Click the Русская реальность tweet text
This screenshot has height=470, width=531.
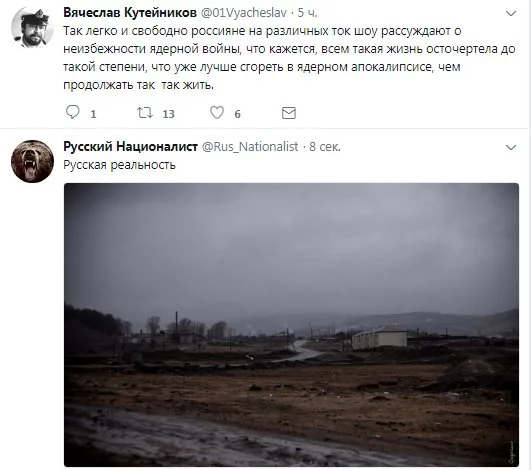coord(120,165)
